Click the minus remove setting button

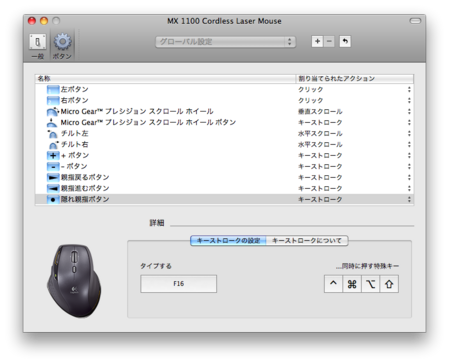tap(329, 41)
